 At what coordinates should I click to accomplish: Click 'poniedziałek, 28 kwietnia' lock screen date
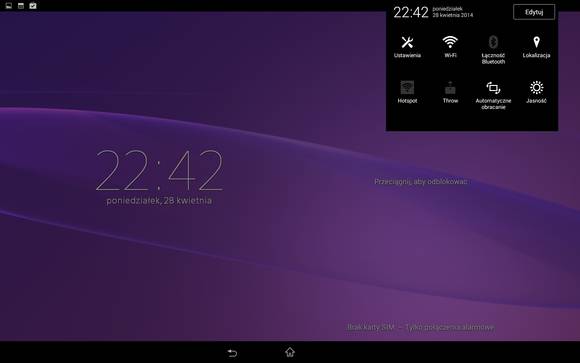pyautogui.click(x=159, y=201)
